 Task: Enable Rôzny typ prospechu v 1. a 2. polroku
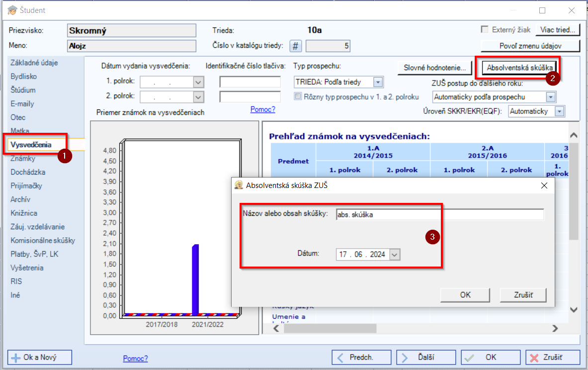[x=298, y=96]
